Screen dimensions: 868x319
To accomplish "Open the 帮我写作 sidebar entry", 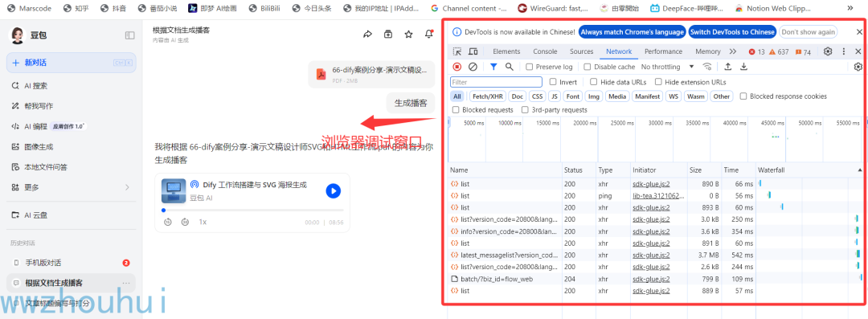I will [71, 106].
